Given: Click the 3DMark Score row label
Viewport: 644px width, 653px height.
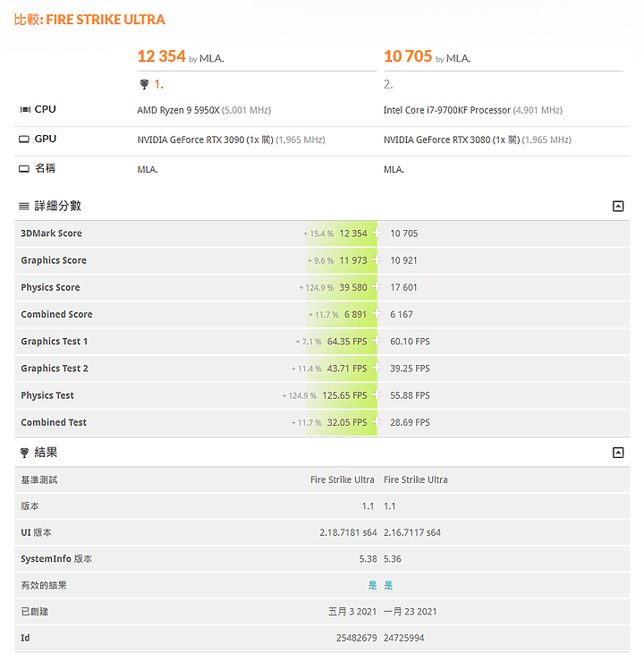Looking at the screenshot, I should tap(51, 233).
